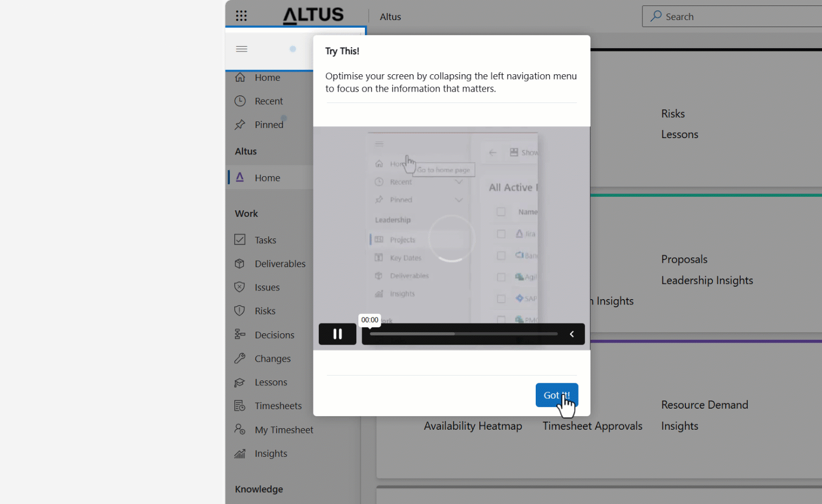Open the My Timesheet person icon
822x504 pixels.
[240, 429]
